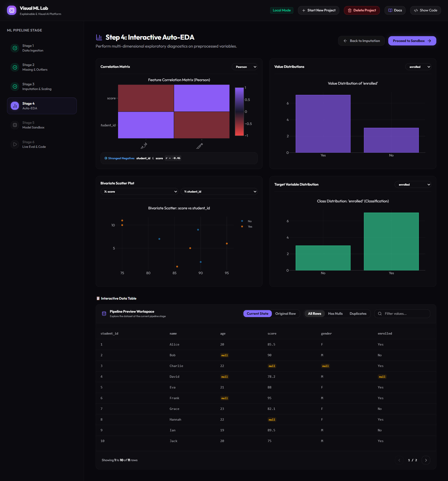This screenshot has height=481, width=448.
Task: Click the clipboard icon beside Interactive Data Table
Action: click(x=98, y=298)
